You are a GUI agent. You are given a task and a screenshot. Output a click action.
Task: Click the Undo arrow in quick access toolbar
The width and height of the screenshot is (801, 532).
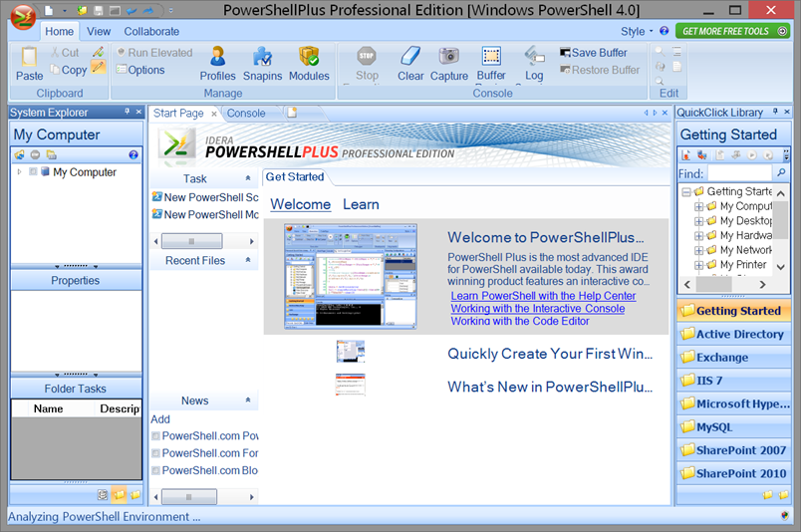click(x=132, y=10)
